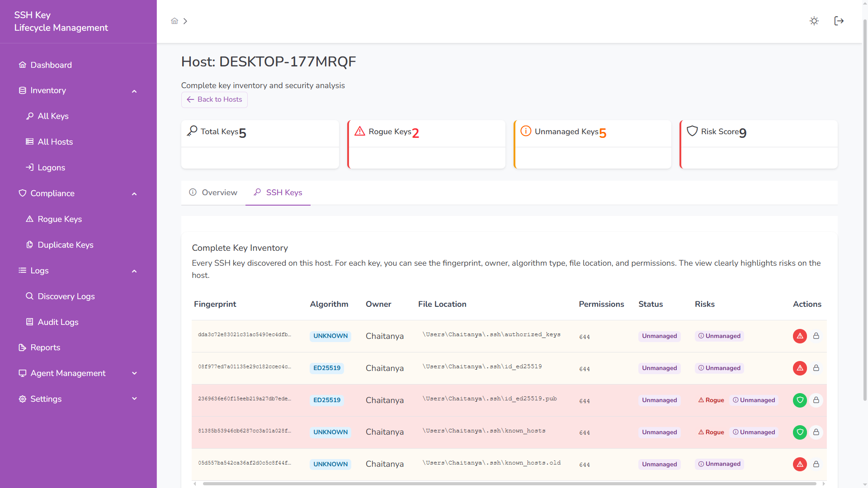Click green shield action for id_ed25519.pub row
The image size is (868, 488).
tap(799, 400)
